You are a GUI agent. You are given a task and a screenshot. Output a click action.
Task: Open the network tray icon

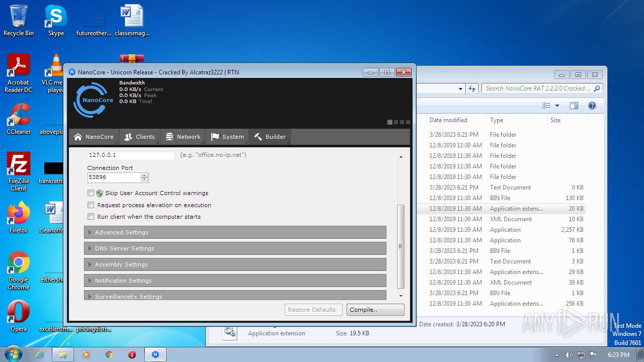click(581, 355)
